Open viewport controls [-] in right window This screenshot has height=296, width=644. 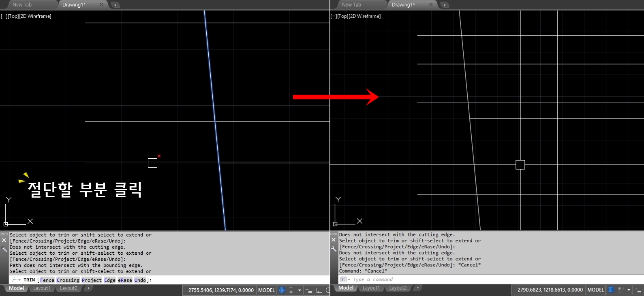(334, 16)
